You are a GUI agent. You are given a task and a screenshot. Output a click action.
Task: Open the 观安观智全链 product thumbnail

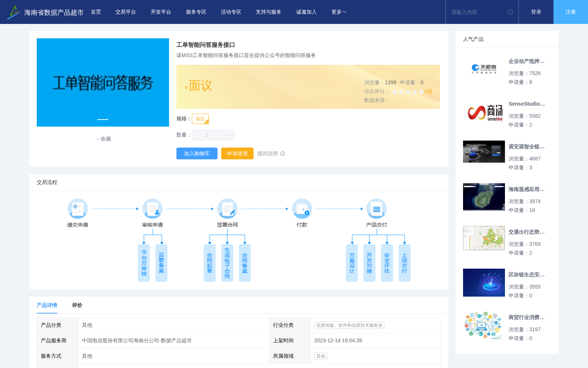click(484, 152)
